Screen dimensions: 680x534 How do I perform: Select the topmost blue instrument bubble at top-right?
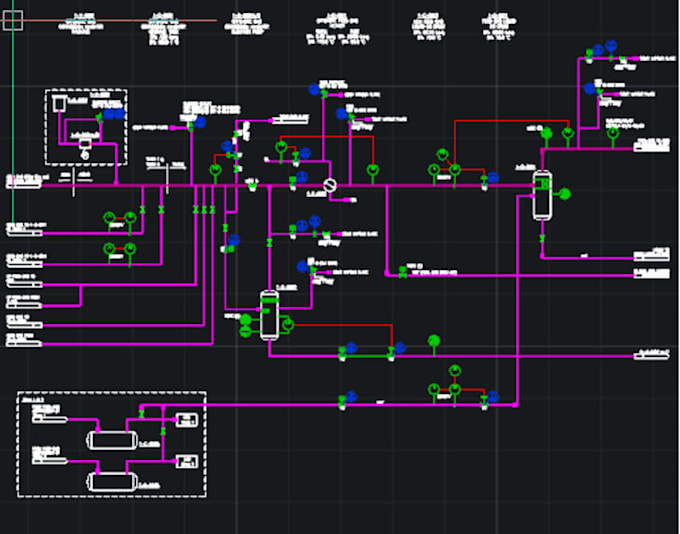pyautogui.click(x=611, y=46)
